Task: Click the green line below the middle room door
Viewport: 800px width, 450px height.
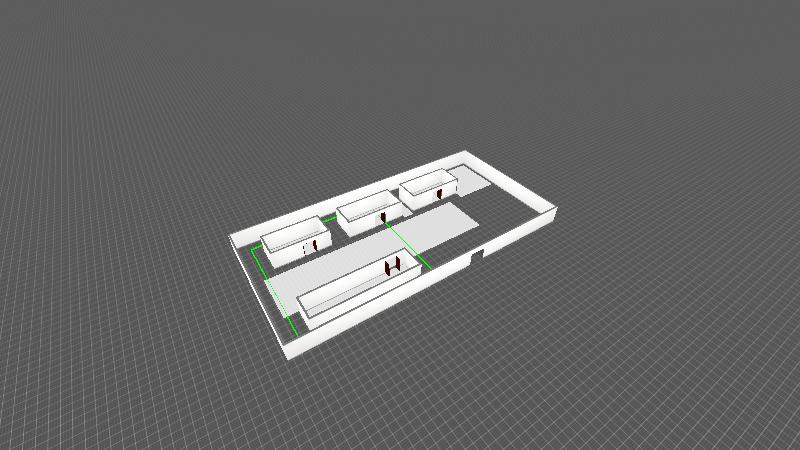Action: tap(408, 245)
